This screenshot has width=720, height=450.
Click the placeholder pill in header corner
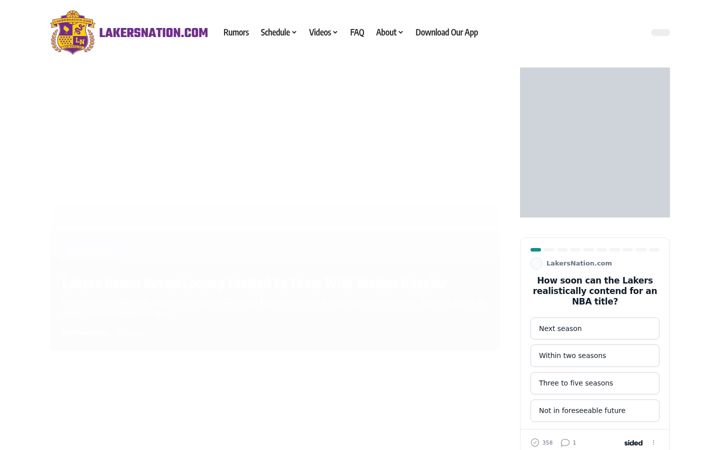[x=660, y=32]
